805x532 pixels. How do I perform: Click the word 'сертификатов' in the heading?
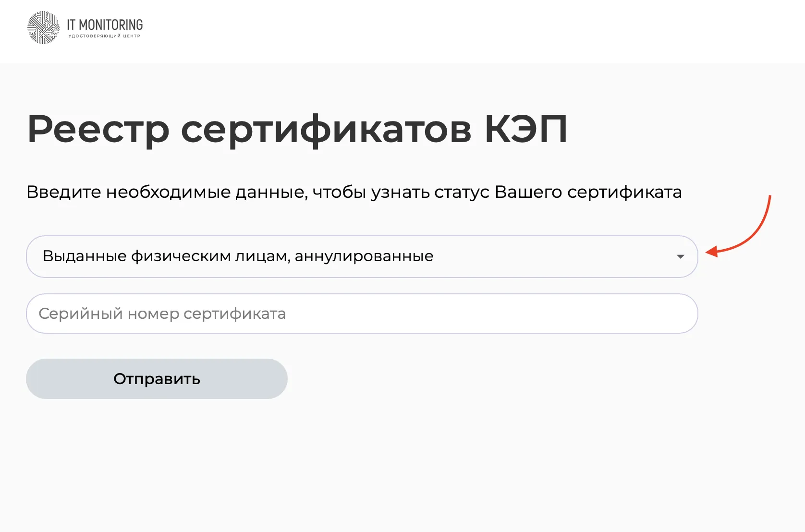click(x=326, y=129)
